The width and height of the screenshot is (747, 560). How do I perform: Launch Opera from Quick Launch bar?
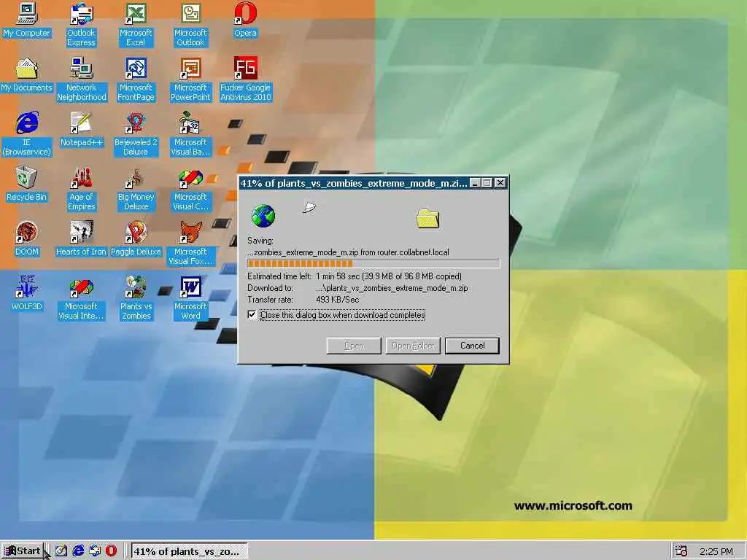(x=111, y=551)
